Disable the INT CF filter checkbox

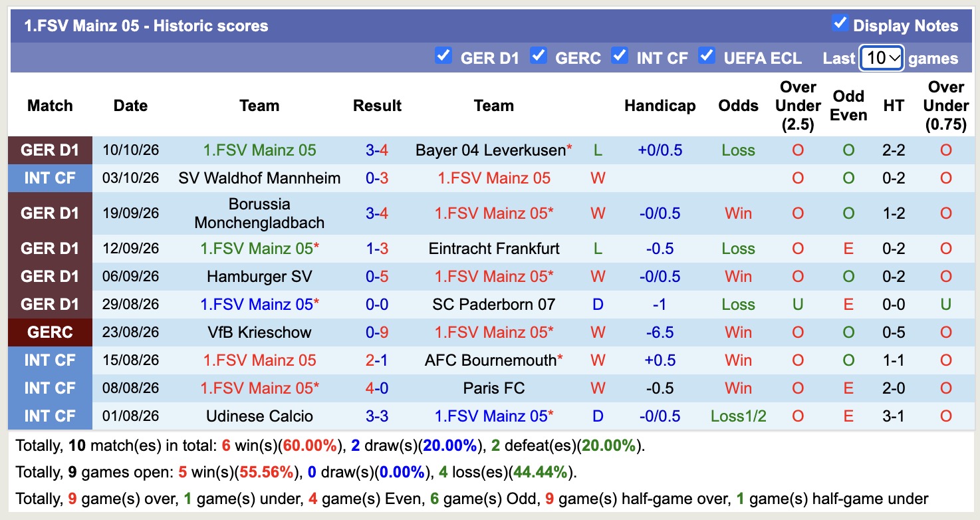[x=620, y=56]
